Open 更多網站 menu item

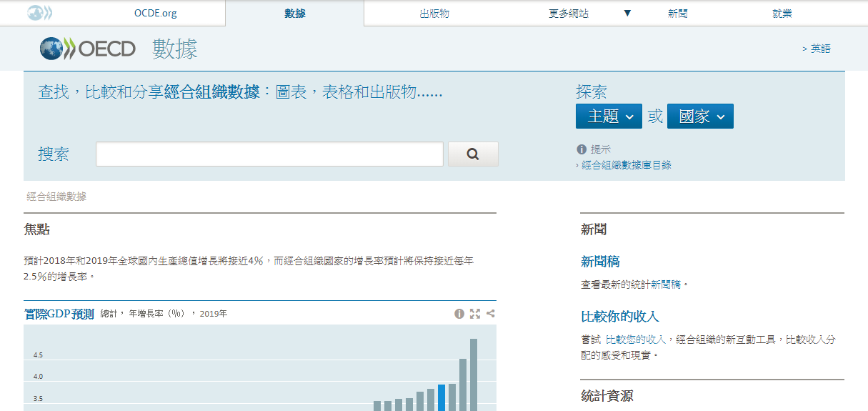pyautogui.click(x=569, y=13)
